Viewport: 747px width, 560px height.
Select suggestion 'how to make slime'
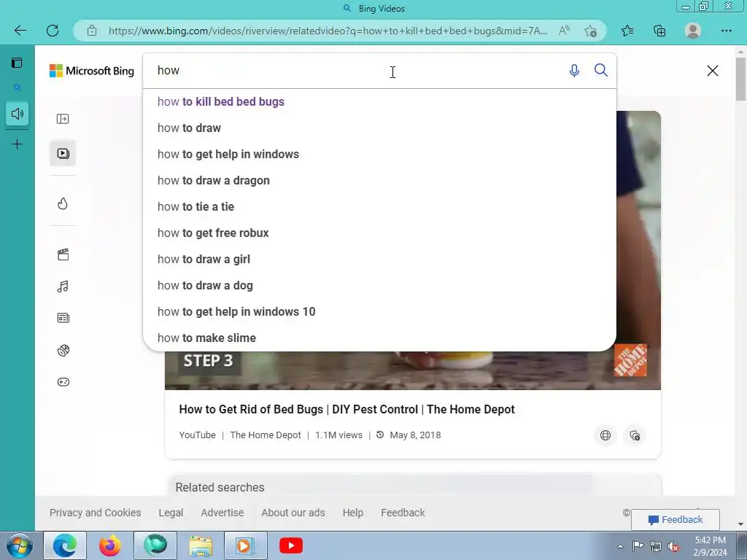[379, 338]
